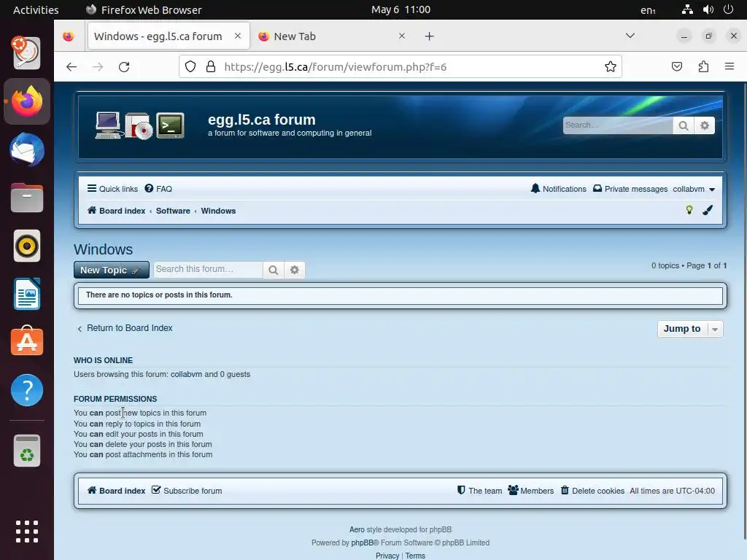The height and width of the screenshot is (560, 747).
Task: Show site security shield information
Action: (x=190, y=66)
